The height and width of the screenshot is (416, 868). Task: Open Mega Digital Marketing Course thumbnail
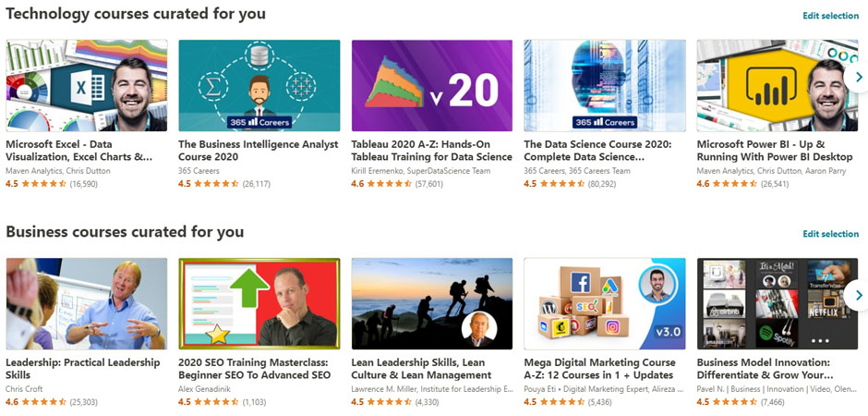[x=605, y=303]
